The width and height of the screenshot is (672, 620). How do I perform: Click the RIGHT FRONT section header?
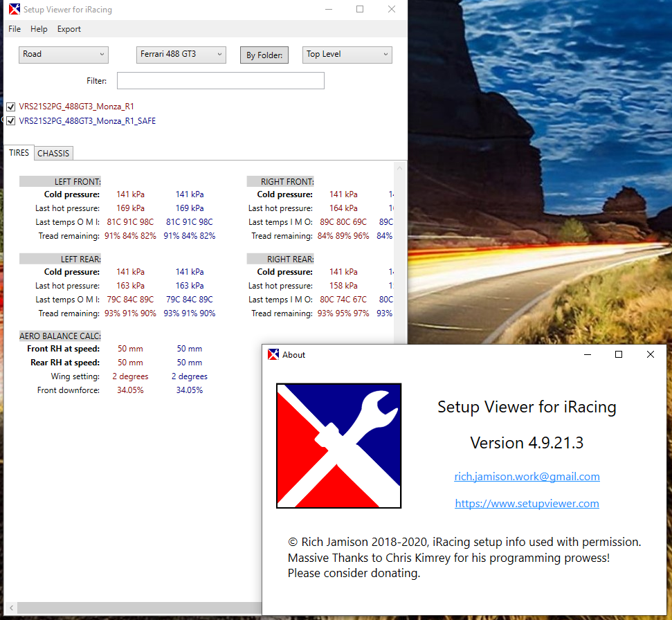click(x=280, y=182)
